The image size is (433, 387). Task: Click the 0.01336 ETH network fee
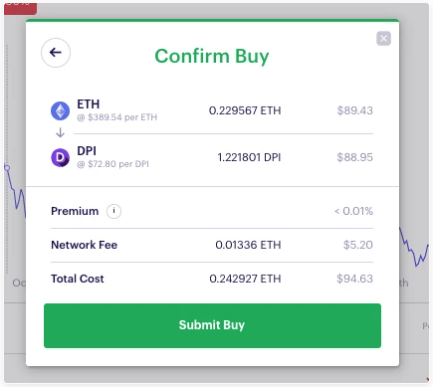(x=248, y=245)
